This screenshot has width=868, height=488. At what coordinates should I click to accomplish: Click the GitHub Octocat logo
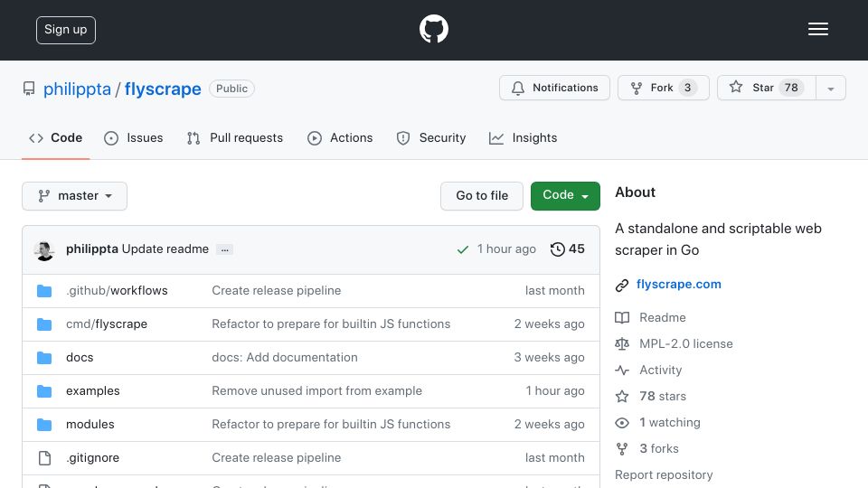coord(433,29)
